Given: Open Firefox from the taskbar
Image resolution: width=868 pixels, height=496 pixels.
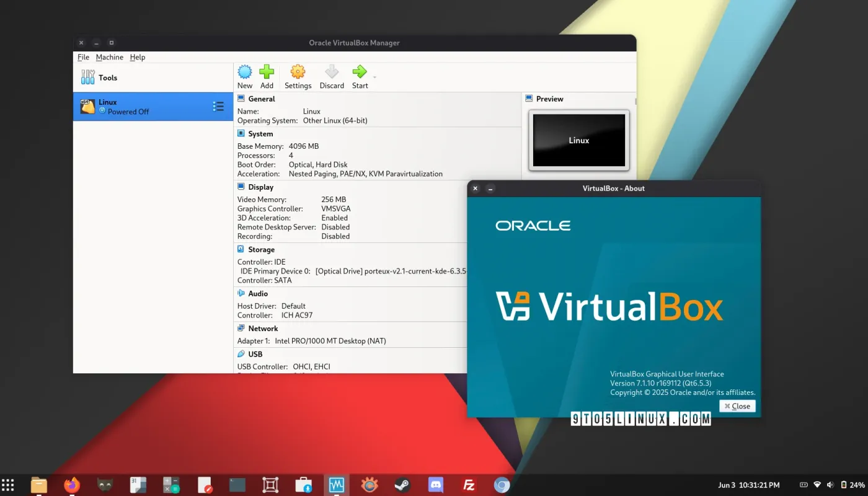Looking at the screenshot, I should 72,485.
